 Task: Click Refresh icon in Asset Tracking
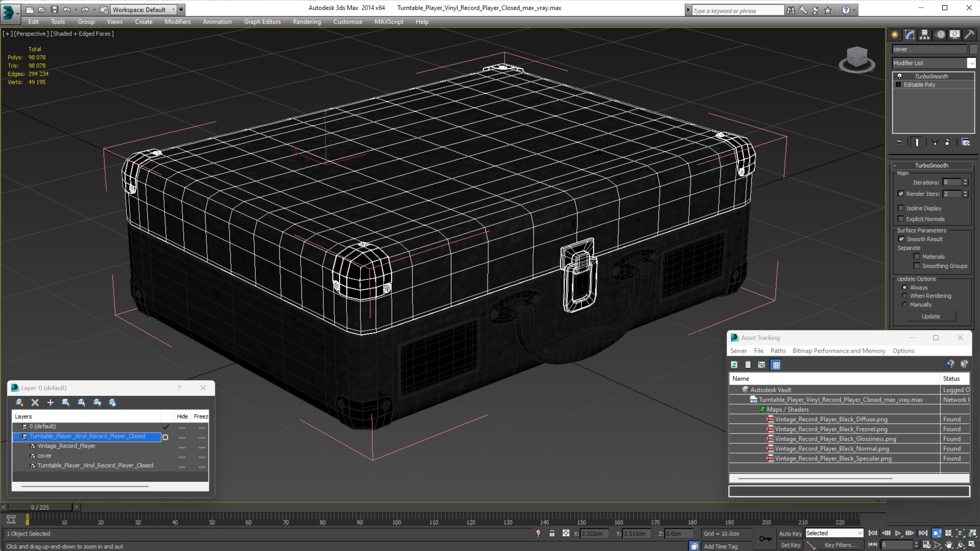734,365
